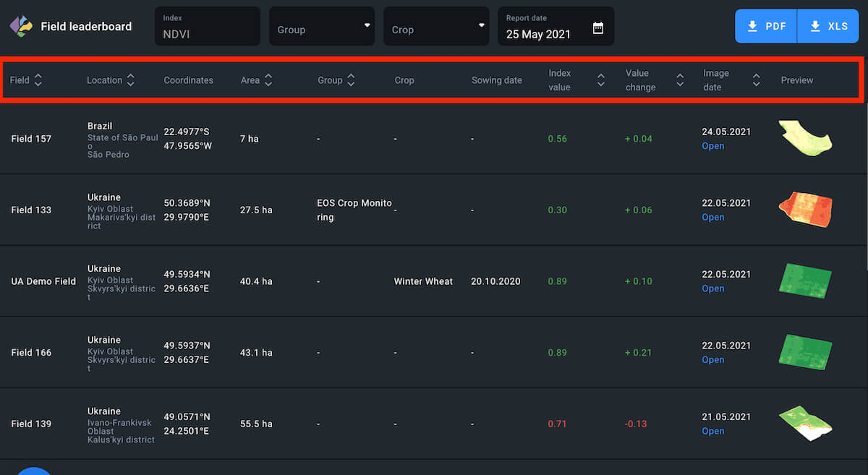The height and width of the screenshot is (475, 868).
Task: Sort by Image date sort arrows
Action: pos(756,80)
